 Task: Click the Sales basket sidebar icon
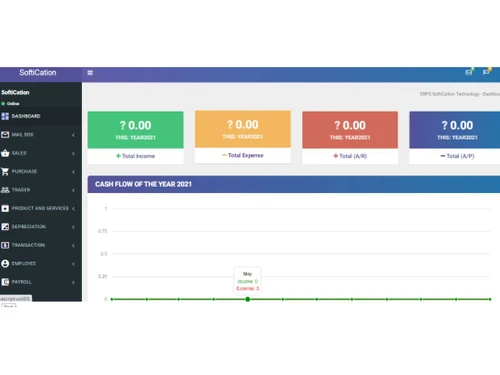(5, 153)
